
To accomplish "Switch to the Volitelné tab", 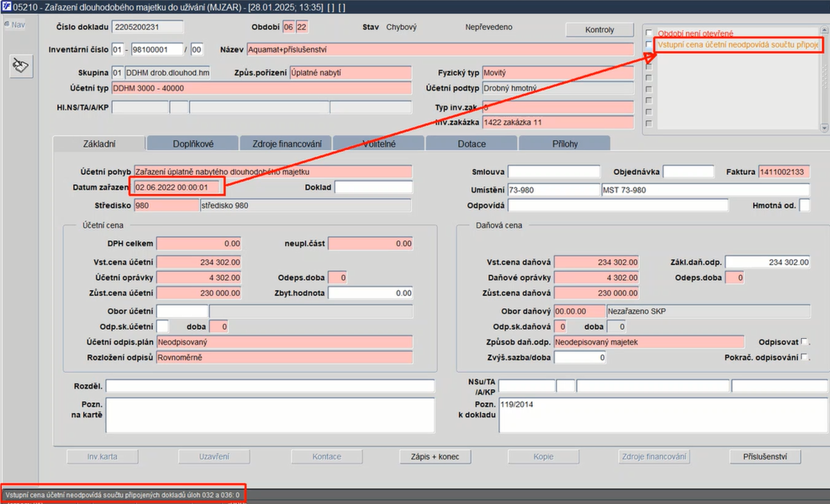I will (x=378, y=143).
